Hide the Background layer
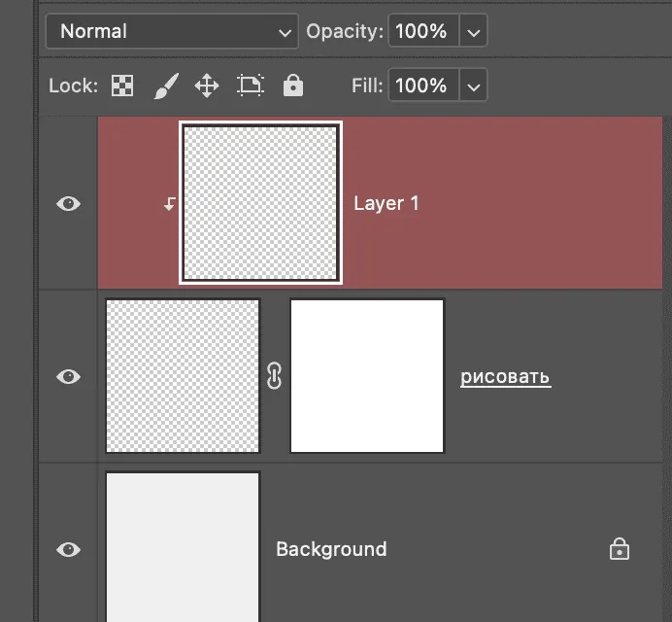 (x=69, y=549)
